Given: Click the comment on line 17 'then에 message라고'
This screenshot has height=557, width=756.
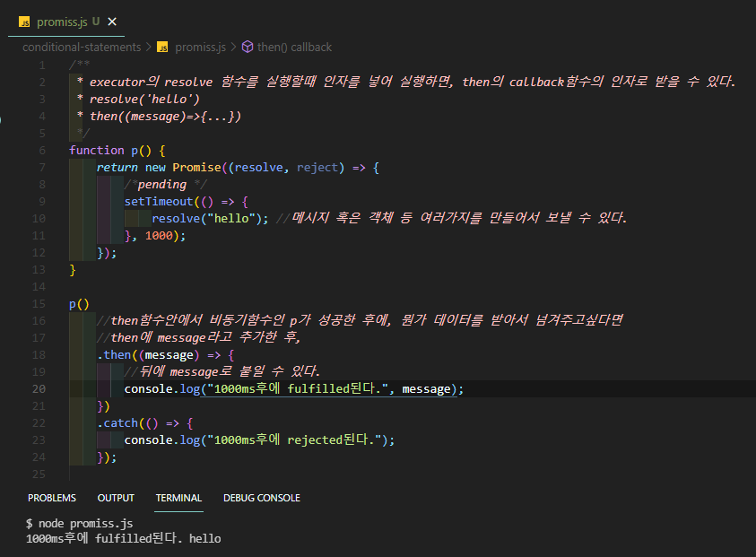Looking at the screenshot, I should [x=198, y=337].
